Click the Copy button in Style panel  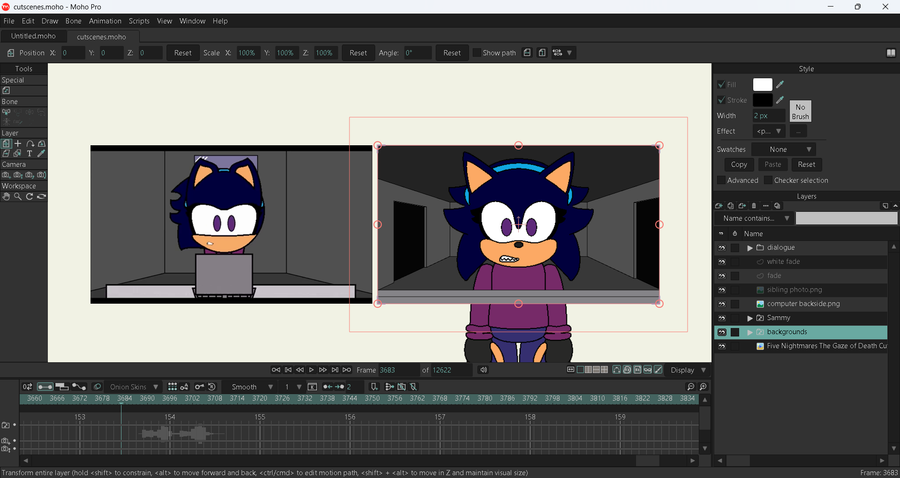(x=739, y=165)
